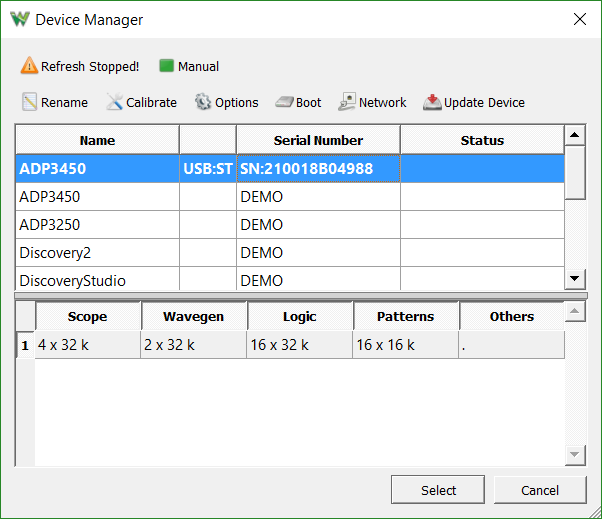Click the Boot drive icon
Screen dimensions: 602x519
[284, 102]
